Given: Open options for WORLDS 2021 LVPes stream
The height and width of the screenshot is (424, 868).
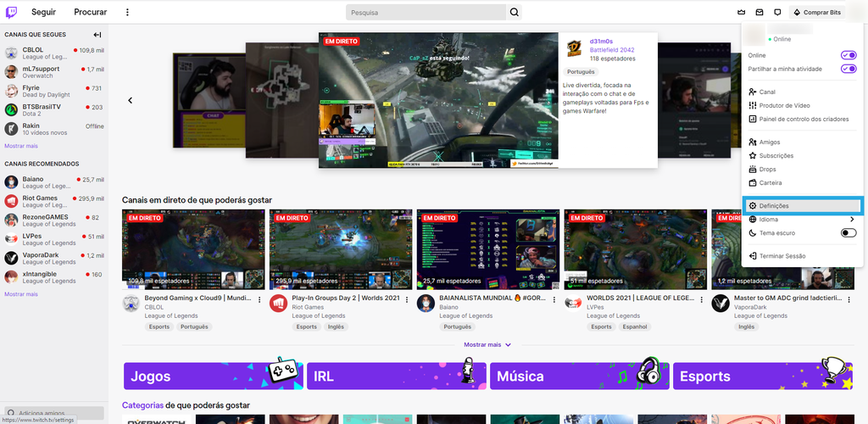Looking at the screenshot, I should (x=701, y=299).
